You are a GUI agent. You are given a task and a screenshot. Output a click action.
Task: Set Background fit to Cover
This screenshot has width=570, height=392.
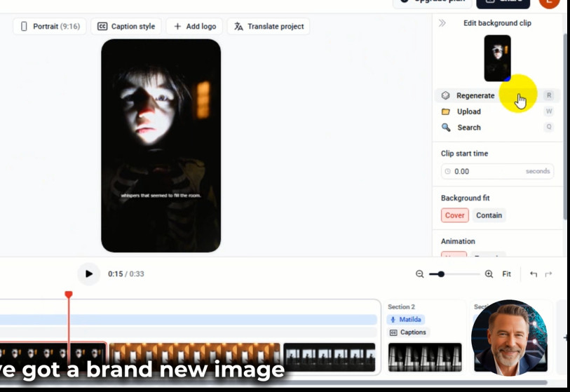point(455,215)
